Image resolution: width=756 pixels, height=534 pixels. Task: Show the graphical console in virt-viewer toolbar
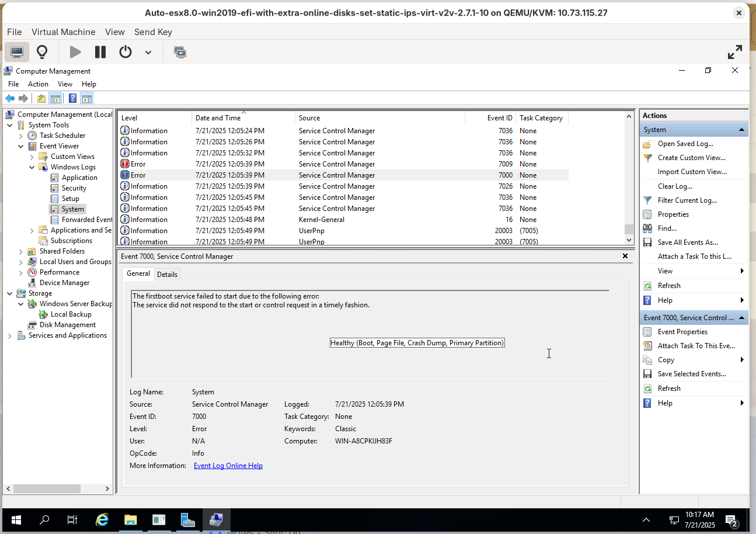tap(17, 52)
